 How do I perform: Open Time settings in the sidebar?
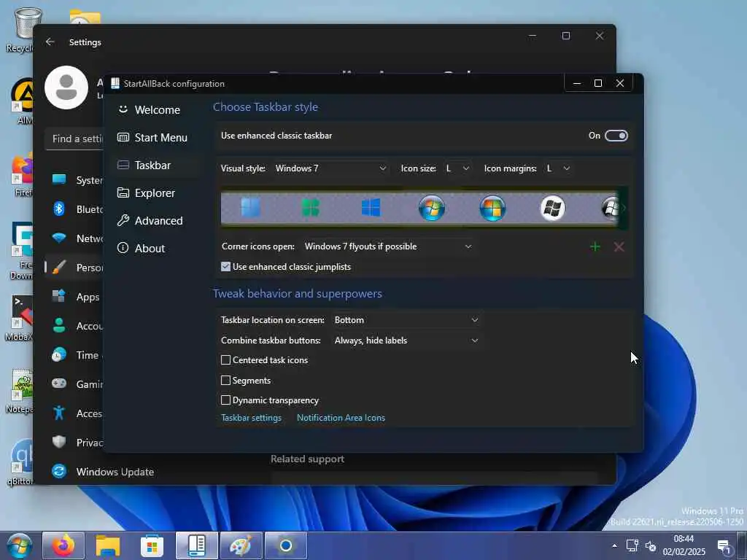(74, 355)
